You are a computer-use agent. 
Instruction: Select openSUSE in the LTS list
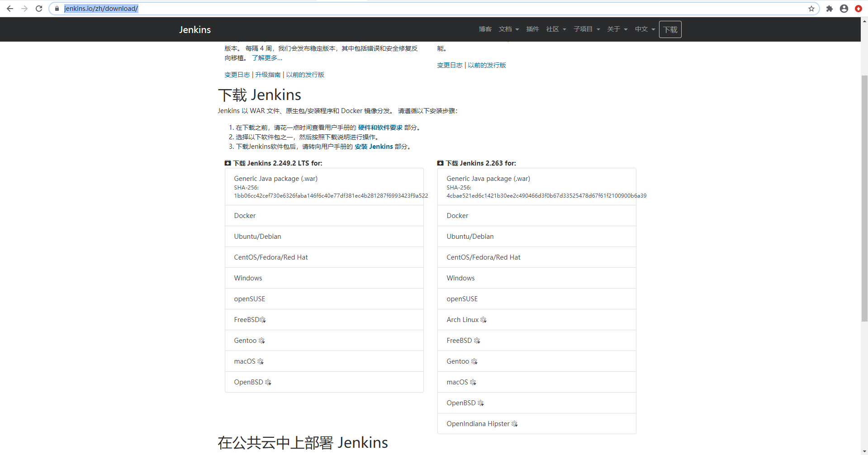pyautogui.click(x=324, y=299)
